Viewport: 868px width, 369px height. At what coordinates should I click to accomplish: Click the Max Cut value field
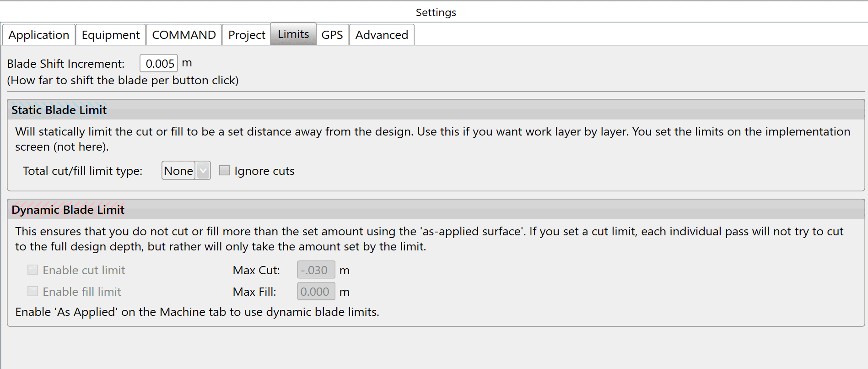[x=316, y=270]
